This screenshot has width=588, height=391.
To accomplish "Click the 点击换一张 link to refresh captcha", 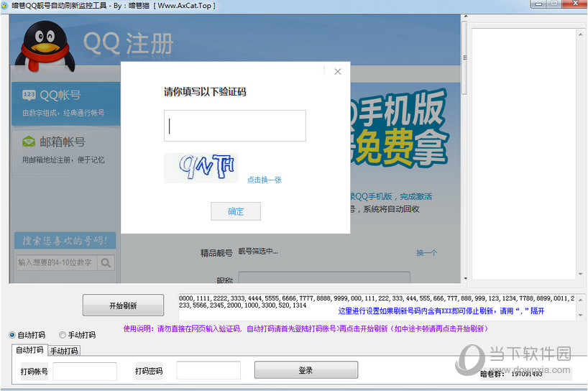I will 265,180.
